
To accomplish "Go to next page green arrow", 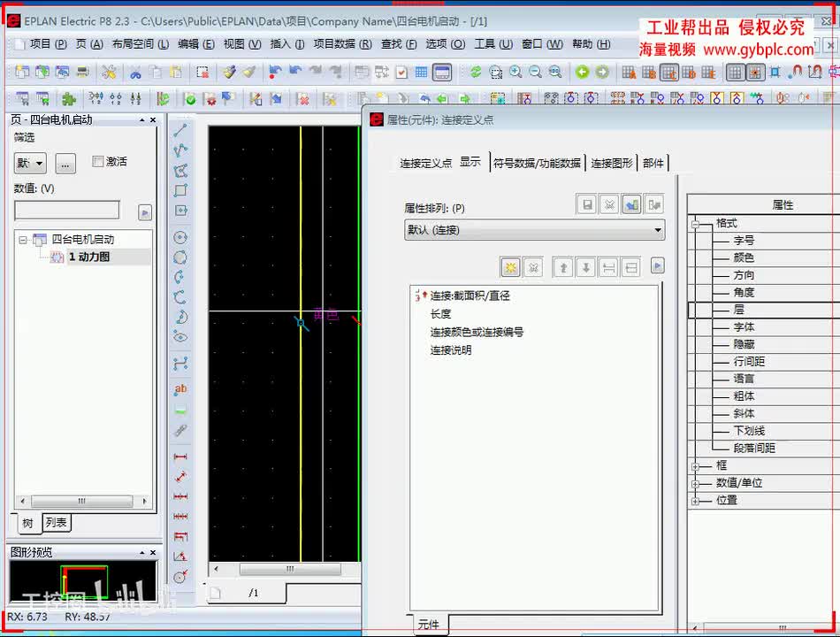I will [602, 72].
